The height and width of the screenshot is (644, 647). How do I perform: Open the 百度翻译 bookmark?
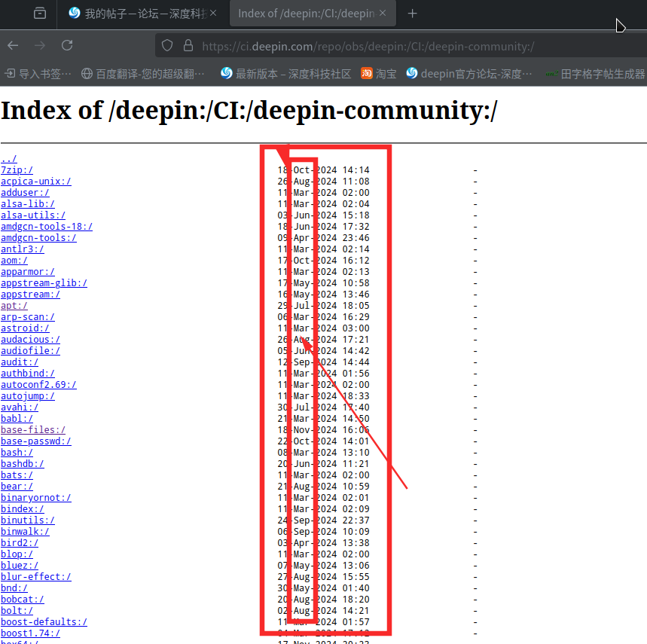coord(143,74)
